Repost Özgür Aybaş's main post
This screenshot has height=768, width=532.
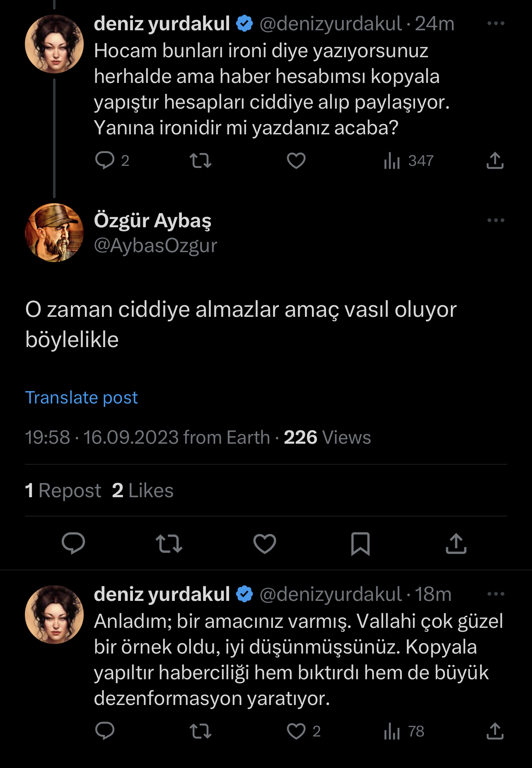169,543
